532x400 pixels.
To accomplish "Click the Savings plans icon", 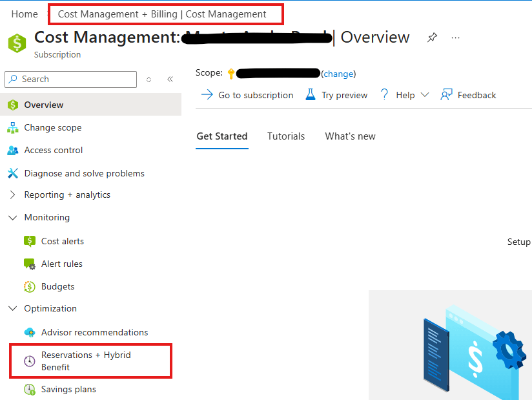I will tap(29, 390).
